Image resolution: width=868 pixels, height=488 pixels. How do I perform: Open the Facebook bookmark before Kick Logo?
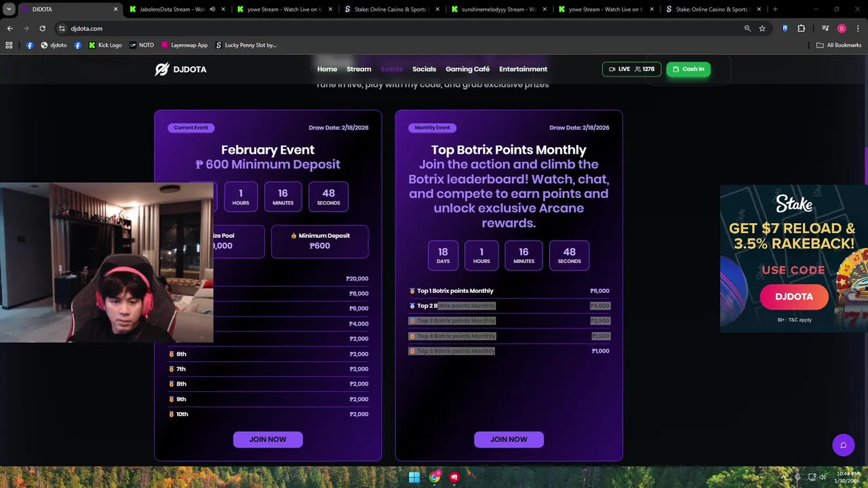click(x=77, y=45)
